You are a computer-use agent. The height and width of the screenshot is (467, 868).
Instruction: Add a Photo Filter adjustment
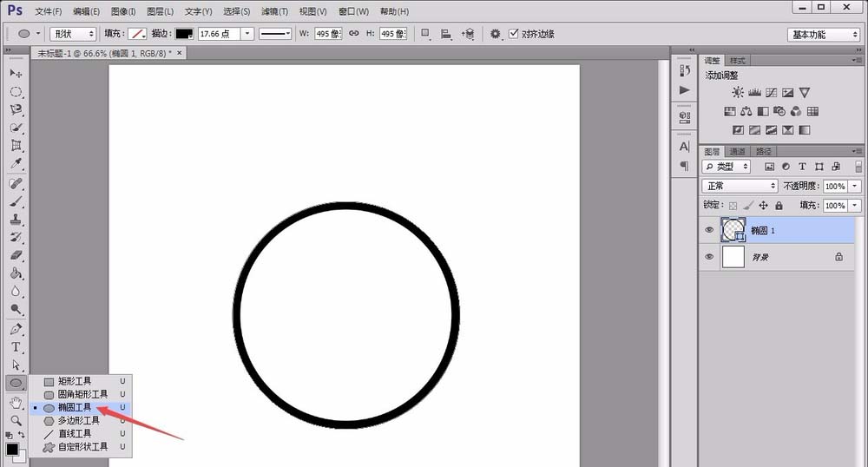[779, 111]
